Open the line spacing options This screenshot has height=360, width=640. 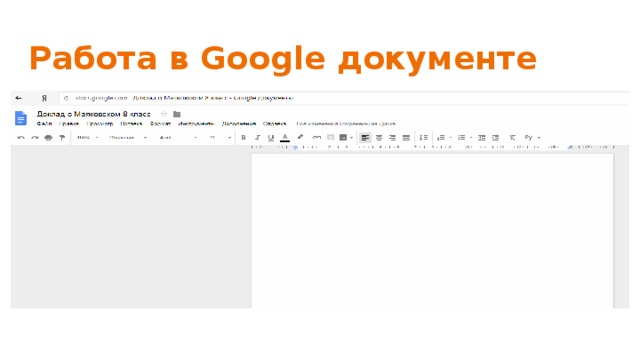[424, 138]
